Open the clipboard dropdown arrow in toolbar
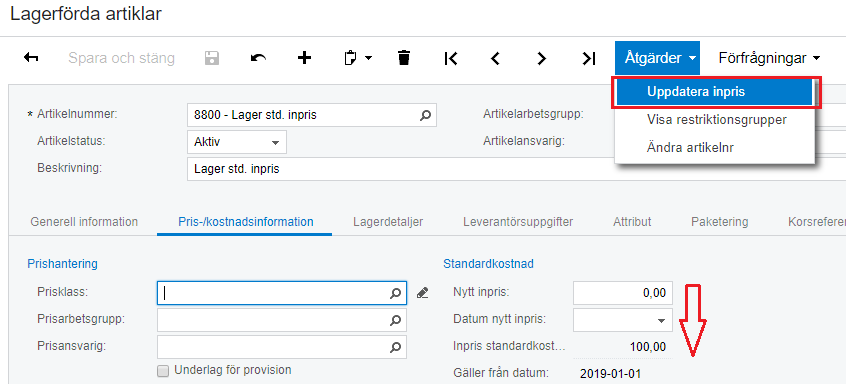 point(369,58)
